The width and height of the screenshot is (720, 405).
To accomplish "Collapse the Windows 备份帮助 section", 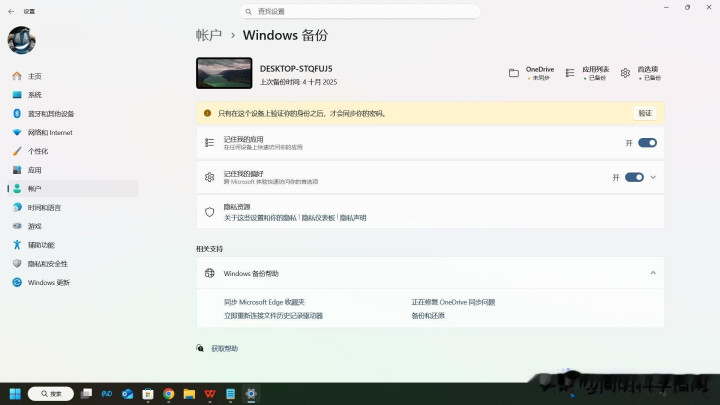I will pyautogui.click(x=653, y=273).
